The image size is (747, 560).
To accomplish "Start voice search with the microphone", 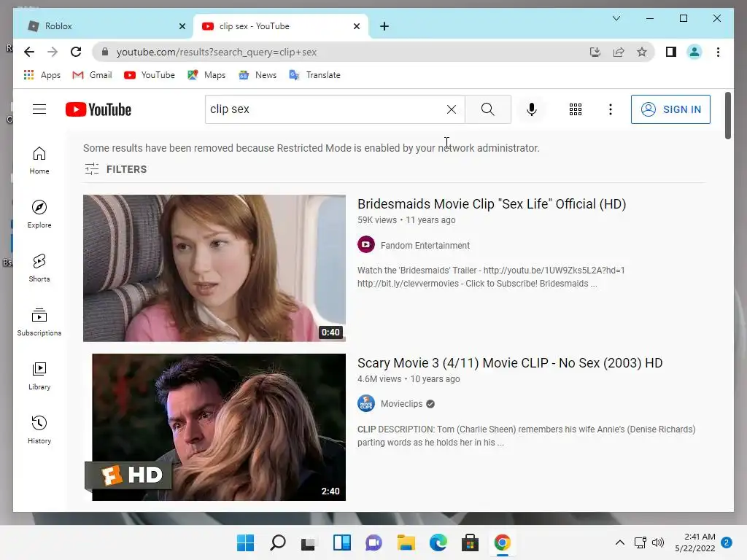I will pyautogui.click(x=531, y=109).
